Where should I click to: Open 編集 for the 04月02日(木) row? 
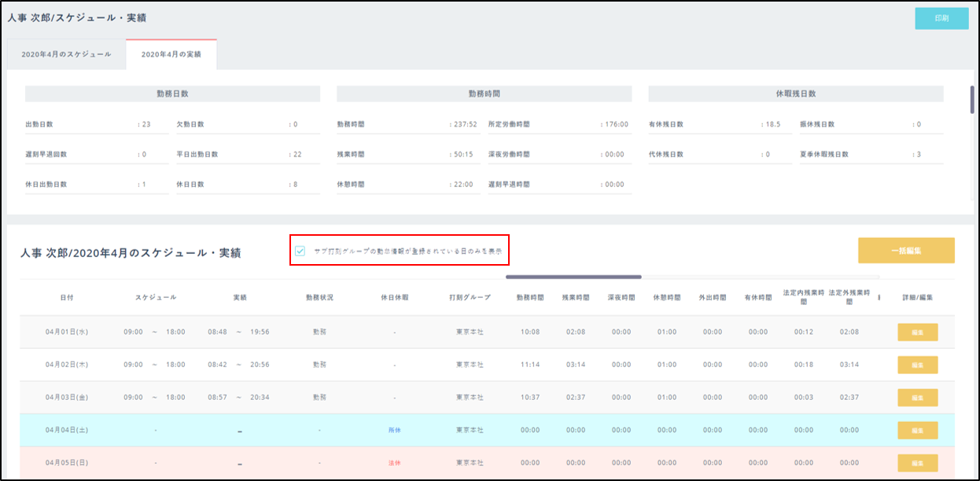pyautogui.click(x=917, y=365)
